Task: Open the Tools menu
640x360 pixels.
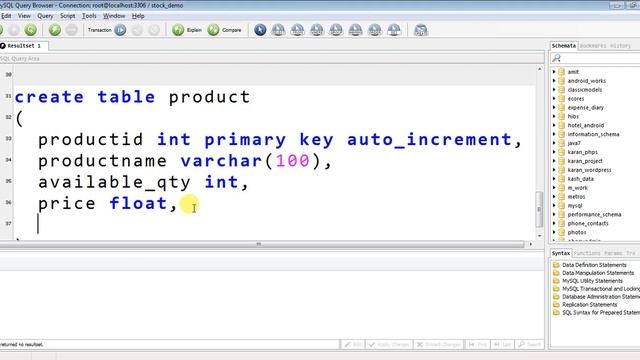Action: pyautogui.click(x=89, y=16)
